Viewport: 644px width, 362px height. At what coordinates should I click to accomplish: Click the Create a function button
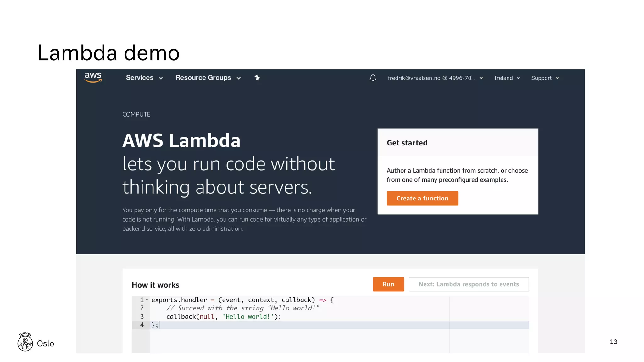(422, 198)
